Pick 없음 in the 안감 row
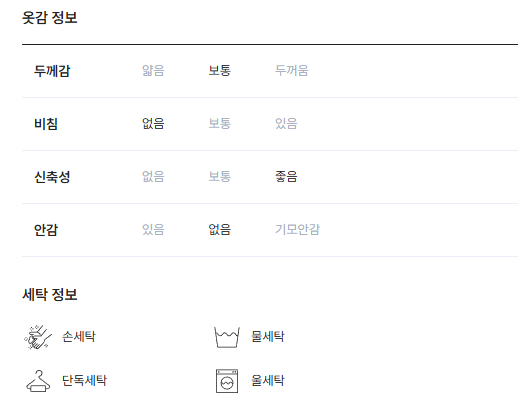The width and height of the screenshot is (528, 413). coord(220,229)
